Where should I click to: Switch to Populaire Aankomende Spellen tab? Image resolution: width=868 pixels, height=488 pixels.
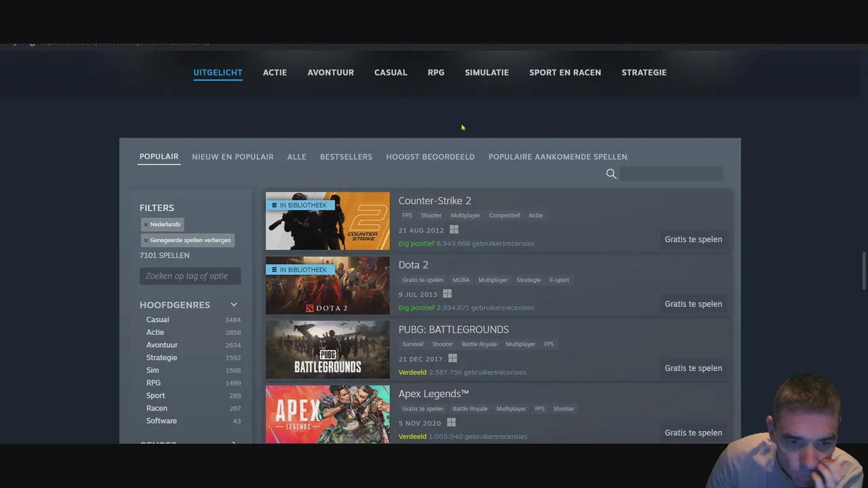coord(557,157)
